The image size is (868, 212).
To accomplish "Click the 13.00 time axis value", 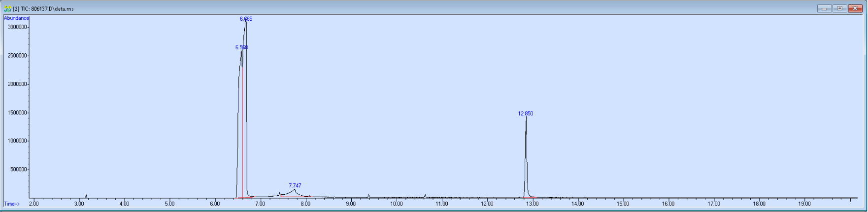I will coord(533,204).
